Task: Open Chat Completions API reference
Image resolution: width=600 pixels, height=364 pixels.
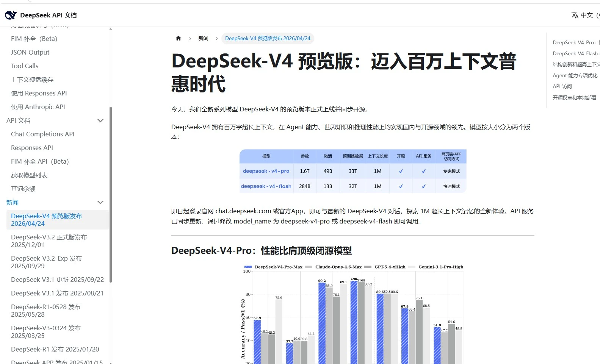Action: pyautogui.click(x=43, y=134)
